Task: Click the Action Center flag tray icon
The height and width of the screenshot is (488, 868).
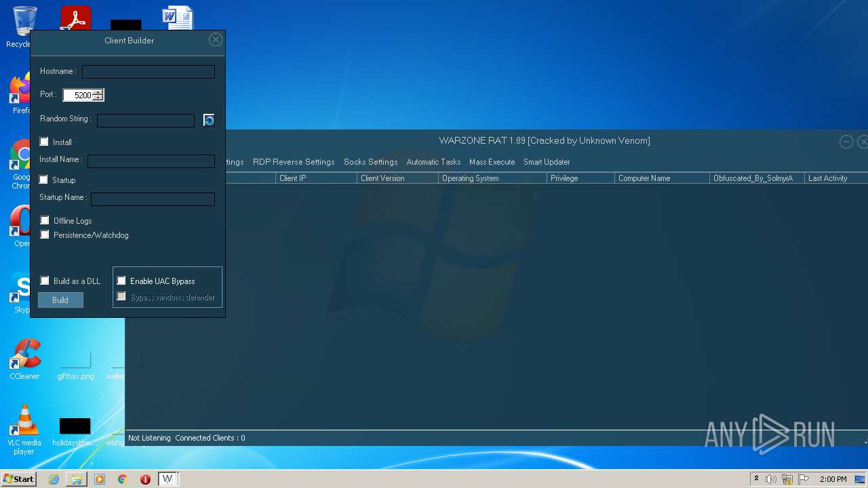Action: 804,479
